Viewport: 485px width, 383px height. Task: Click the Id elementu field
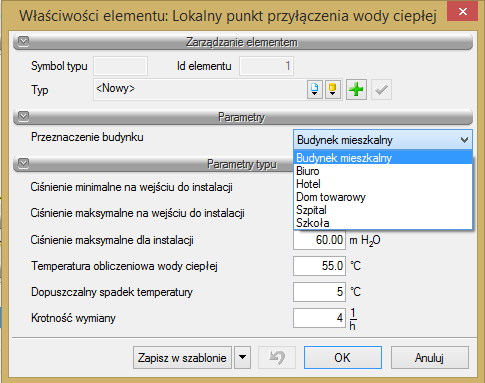click(x=266, y=66)
